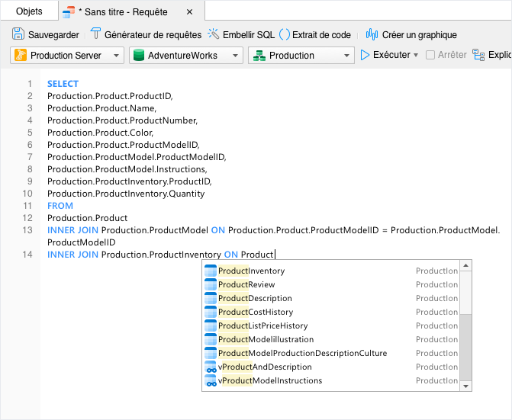Click table icon next to ProductReview suggestion
This screenshot has width=512, height=420.
pos(211,284)
